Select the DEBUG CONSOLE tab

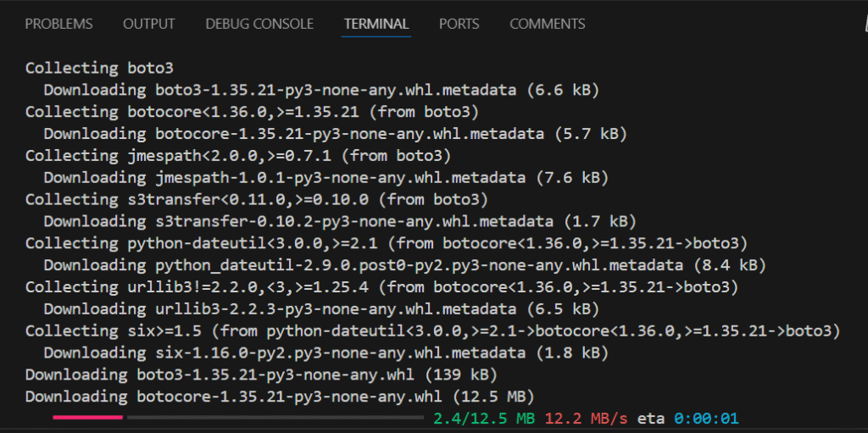coord(259,25)
